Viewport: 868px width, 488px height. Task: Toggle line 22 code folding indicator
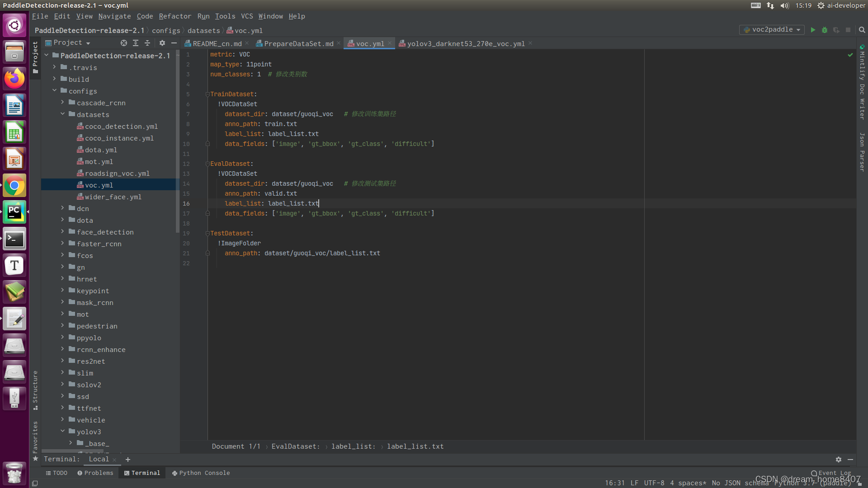tap(208, 263)
